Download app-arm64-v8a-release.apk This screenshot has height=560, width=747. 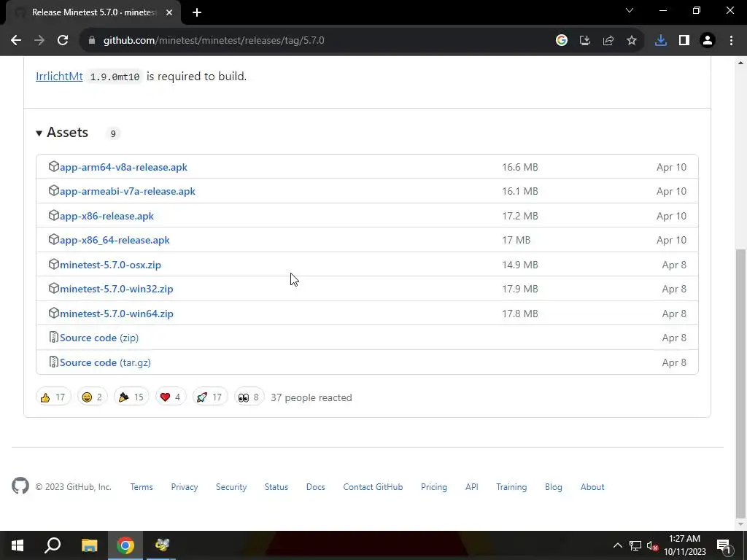tap(123, 167)
